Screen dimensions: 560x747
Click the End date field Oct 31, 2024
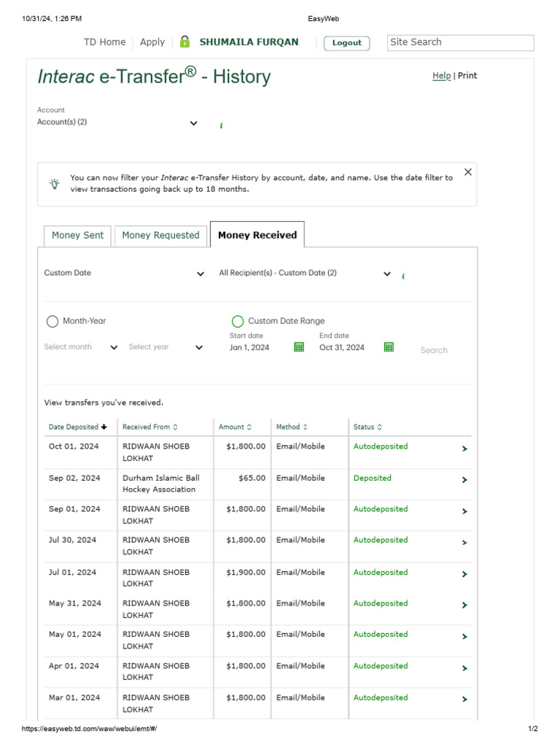coord(342,347)
